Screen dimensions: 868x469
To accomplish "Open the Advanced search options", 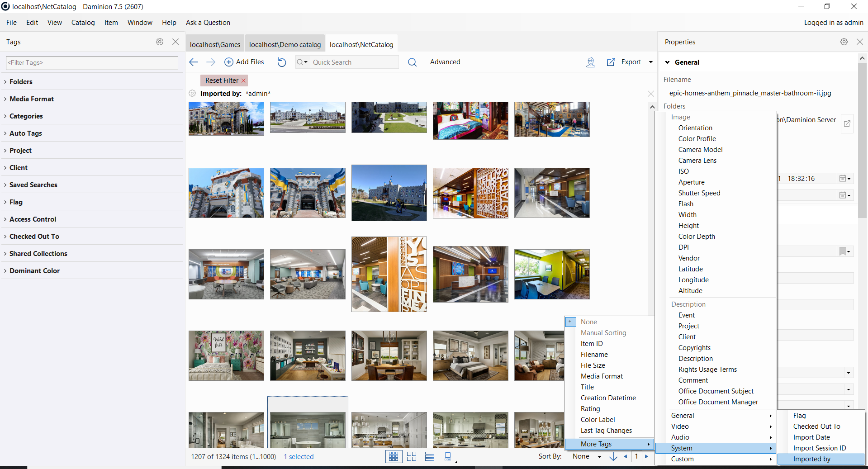I will (x=445, y=62).
